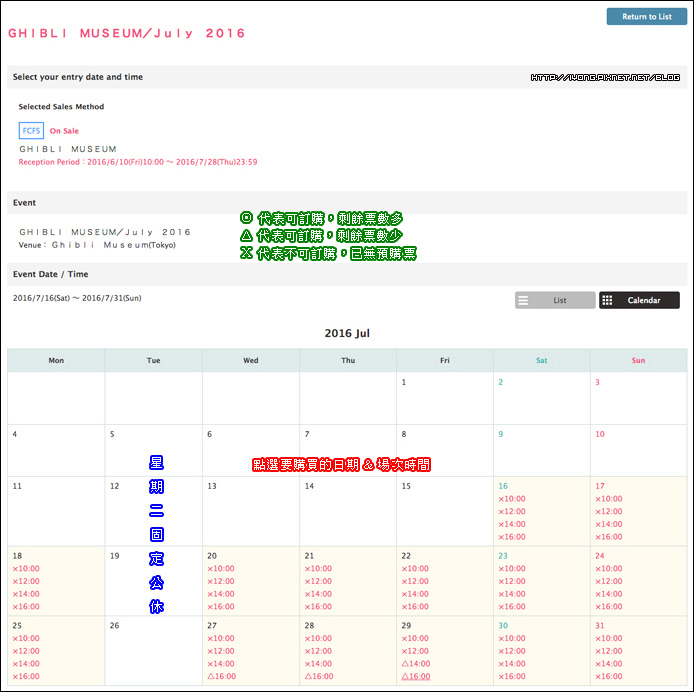The width and height of the screenshot is (694, 692).
Task: Select July 29 16:00 available slot
Action: pyautogui.click(x=416, y=676)
